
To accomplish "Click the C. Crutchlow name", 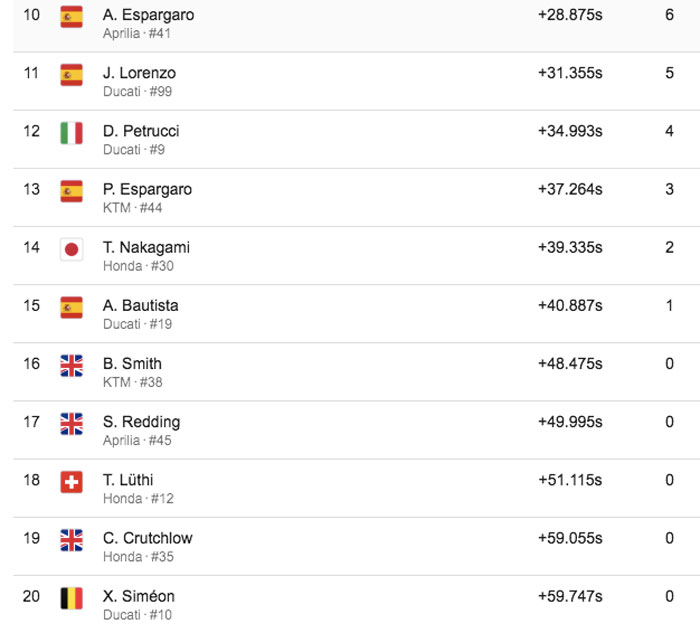I will point(148,538).
